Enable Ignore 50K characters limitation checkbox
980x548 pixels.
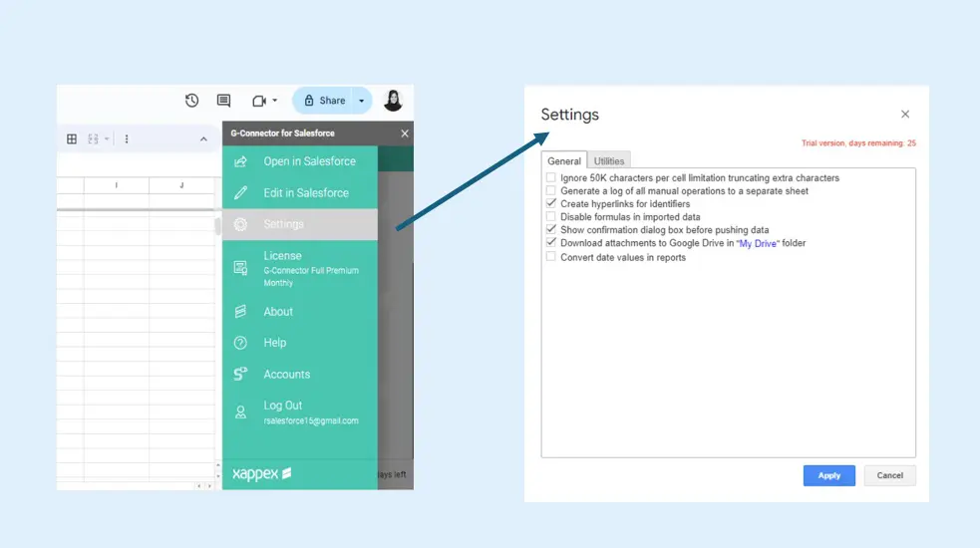pyautogui.click(x=551, y=177)
